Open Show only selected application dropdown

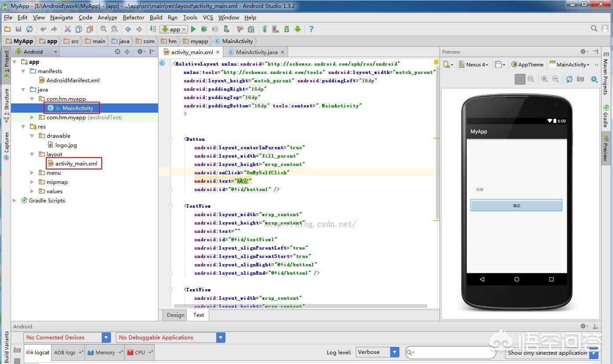552,353
